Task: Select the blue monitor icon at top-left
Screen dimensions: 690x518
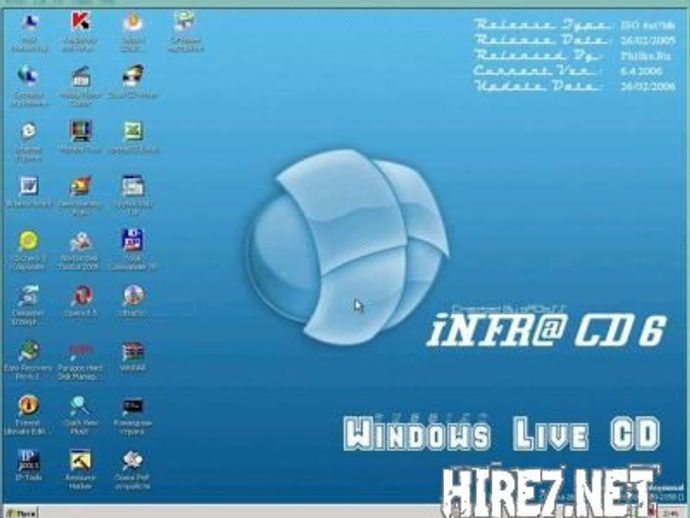Action: point(29,22)
